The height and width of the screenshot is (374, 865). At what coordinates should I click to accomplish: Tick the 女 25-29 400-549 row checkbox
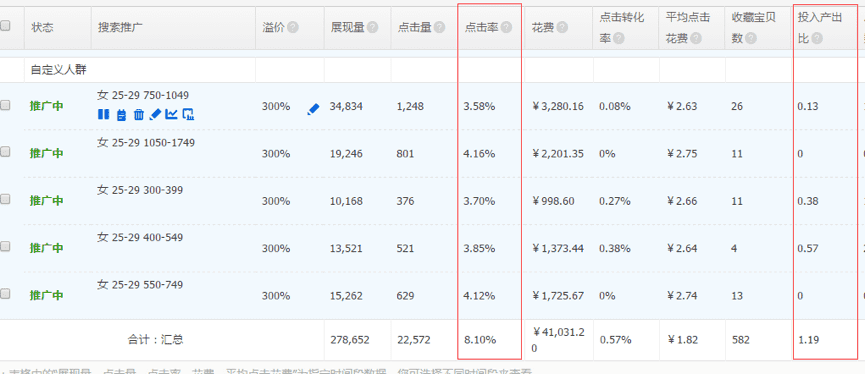pyautogui.click(x=5, y=247)
